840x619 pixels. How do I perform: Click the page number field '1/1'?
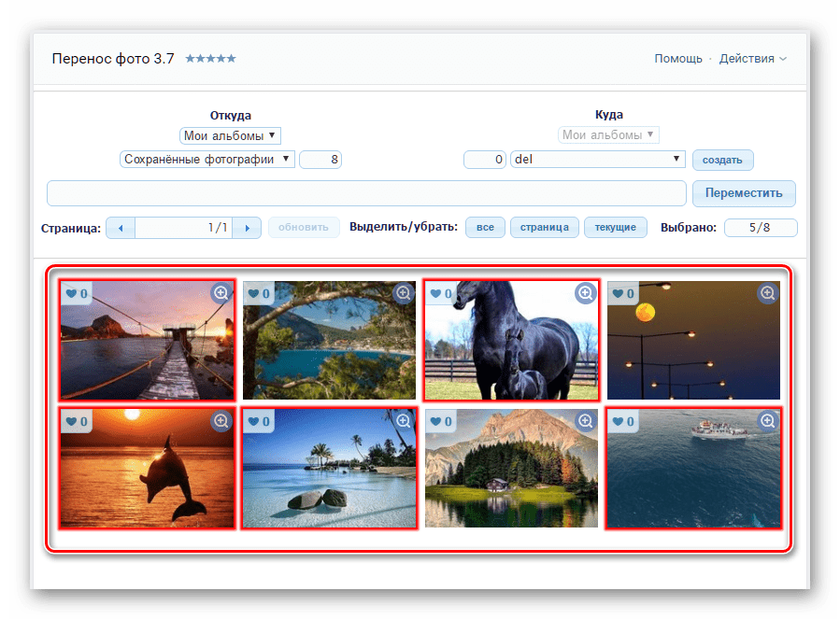pyautogui.click(x=184, y=228)
